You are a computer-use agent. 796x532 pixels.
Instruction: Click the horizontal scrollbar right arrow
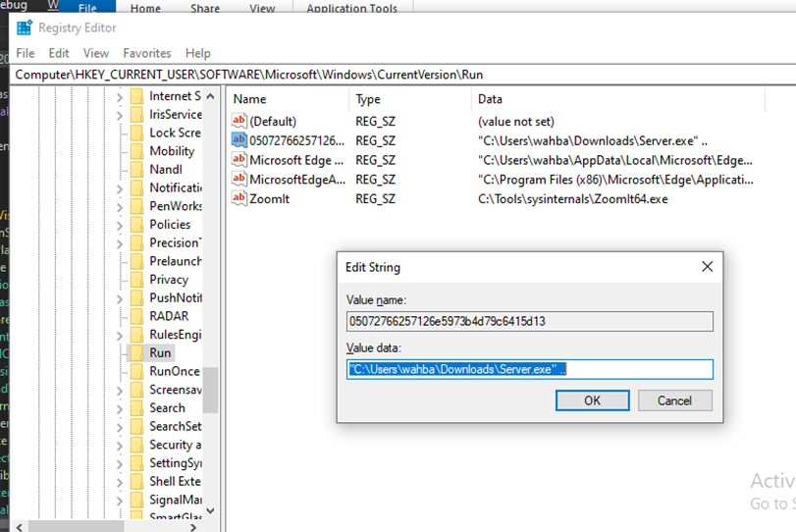click(193, 527)
